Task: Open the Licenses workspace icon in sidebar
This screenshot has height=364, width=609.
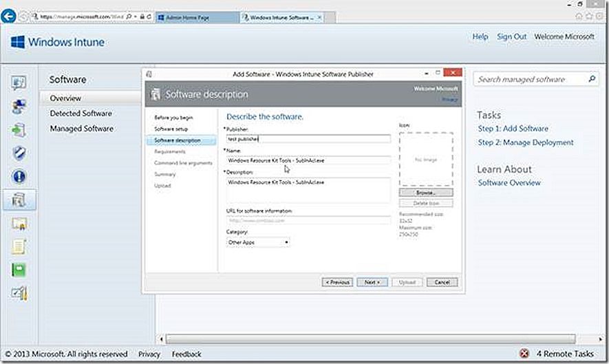Action: (19, 224)
